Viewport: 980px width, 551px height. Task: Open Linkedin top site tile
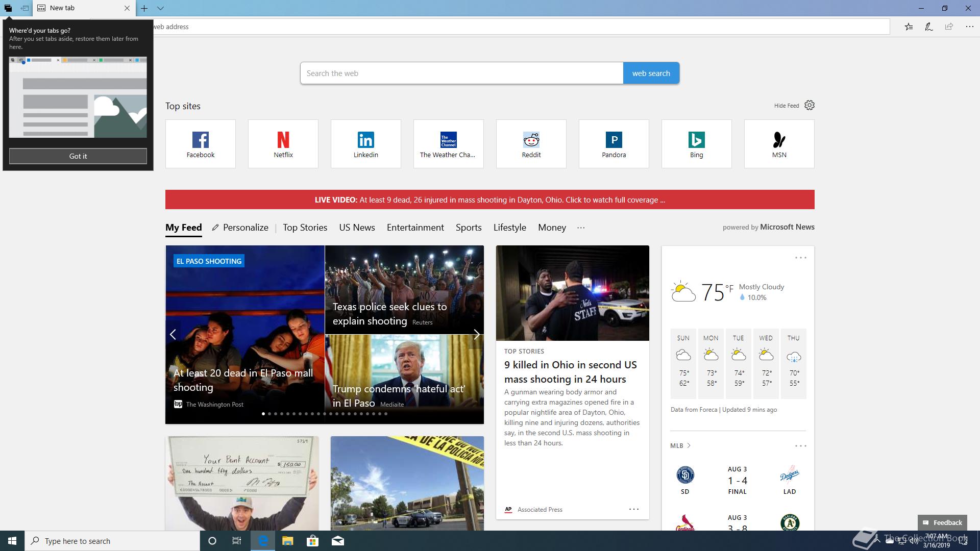[x=366, y=144]
